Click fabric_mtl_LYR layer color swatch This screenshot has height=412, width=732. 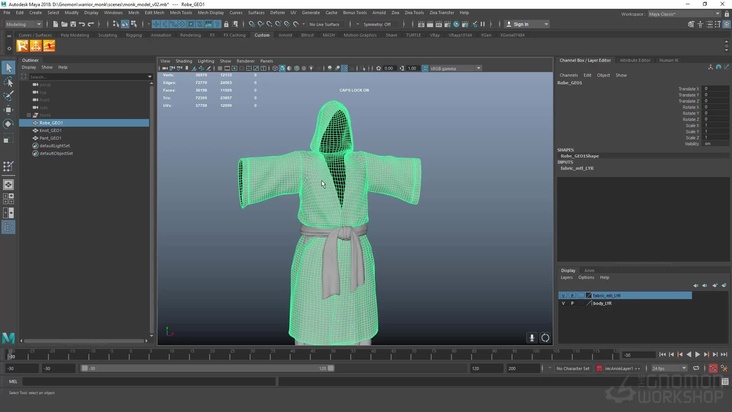point(589,295)
